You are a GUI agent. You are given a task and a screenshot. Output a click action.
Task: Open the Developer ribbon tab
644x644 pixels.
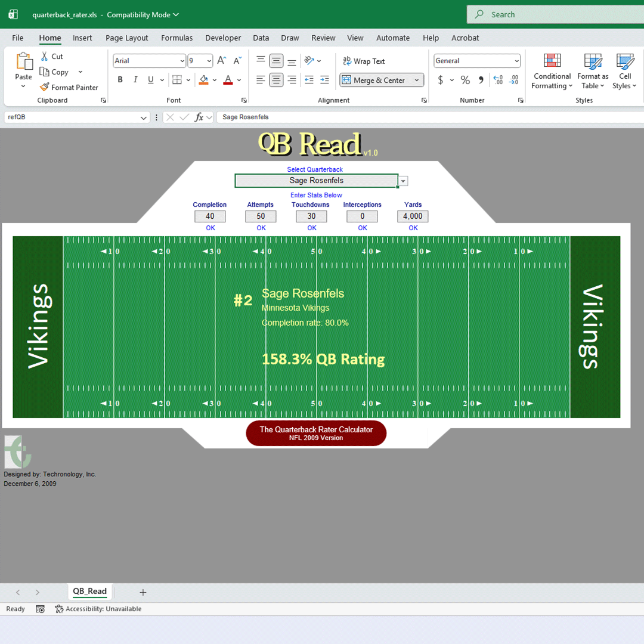(223, 38)
